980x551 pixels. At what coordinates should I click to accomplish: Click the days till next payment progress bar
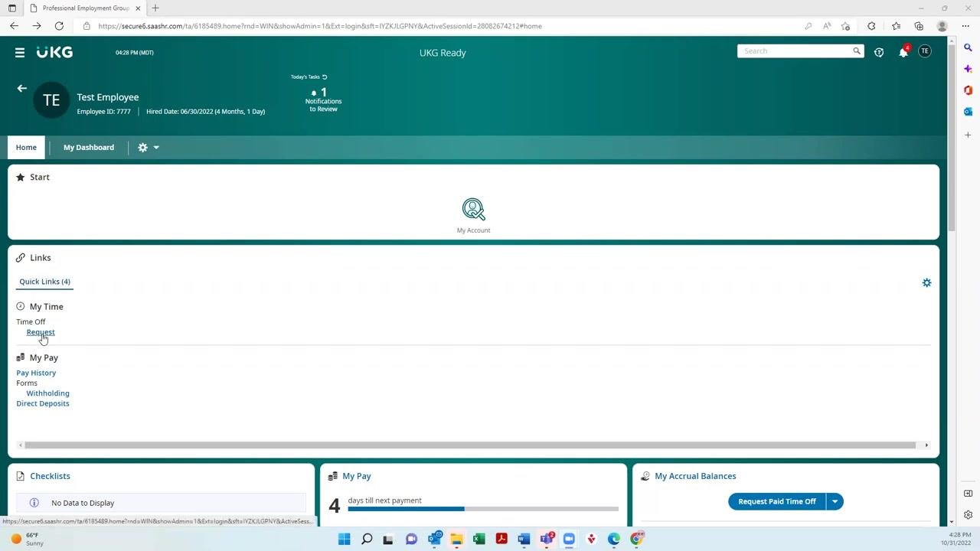483,509
